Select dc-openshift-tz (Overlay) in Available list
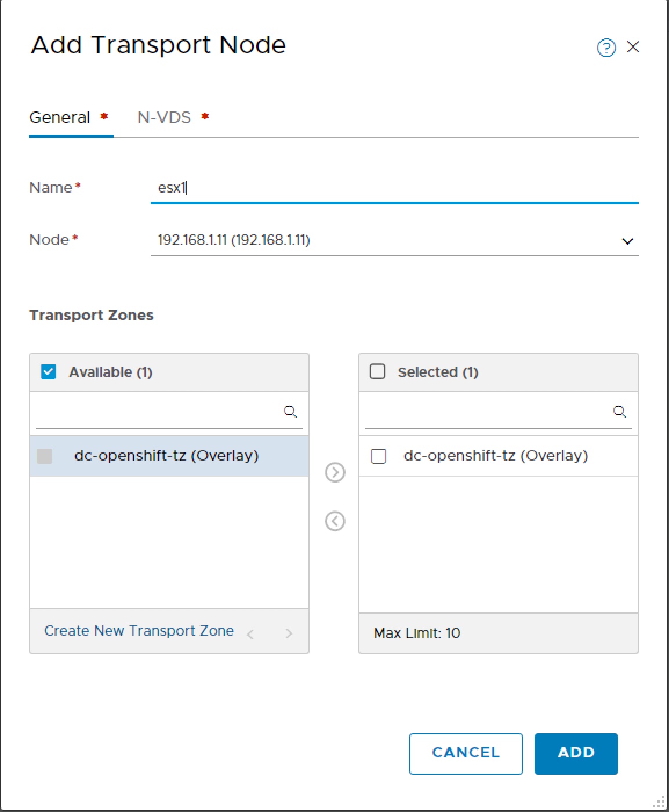The image size is (669, 812). click(x=168, y=456)
